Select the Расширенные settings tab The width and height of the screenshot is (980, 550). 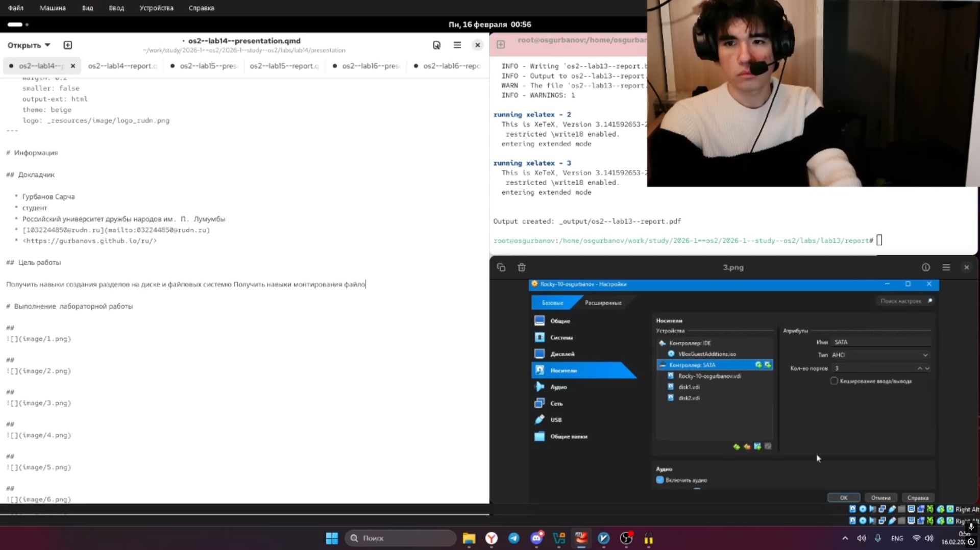(603, 303)
